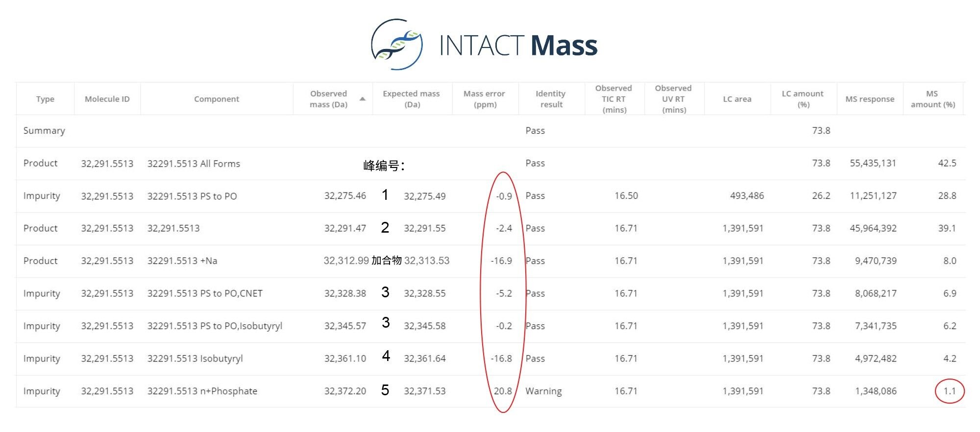Viewport: 980px width, 432px height.
Task: Select '32291.5513 n+Phosphate' component cell
Action: click(202, 391)
